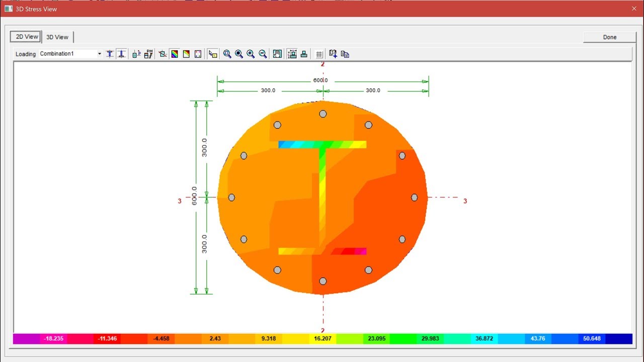Toggle the grid display icon
Screen dimensions: 644x362
pyautogui.click(x=319, y=54)
